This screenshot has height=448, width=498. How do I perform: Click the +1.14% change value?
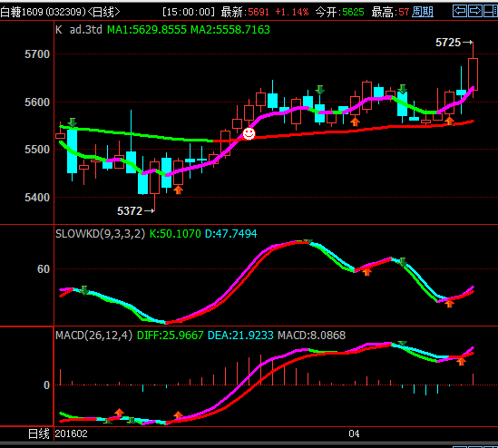pyautogui.click(x=291, y=12)
